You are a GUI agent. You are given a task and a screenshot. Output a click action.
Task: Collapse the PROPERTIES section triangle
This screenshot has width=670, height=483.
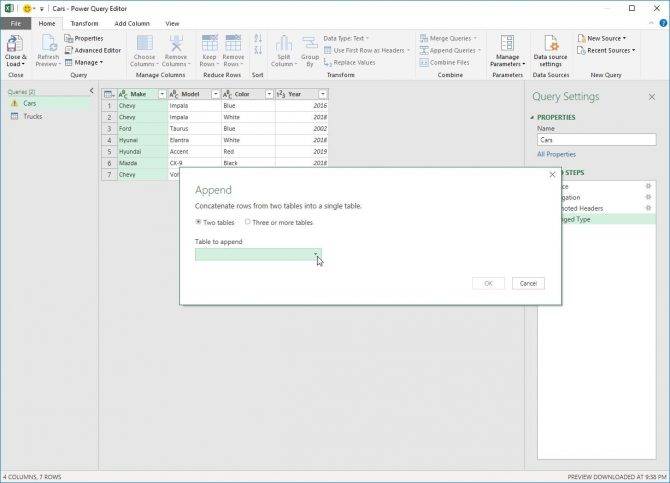click(532, 117)
